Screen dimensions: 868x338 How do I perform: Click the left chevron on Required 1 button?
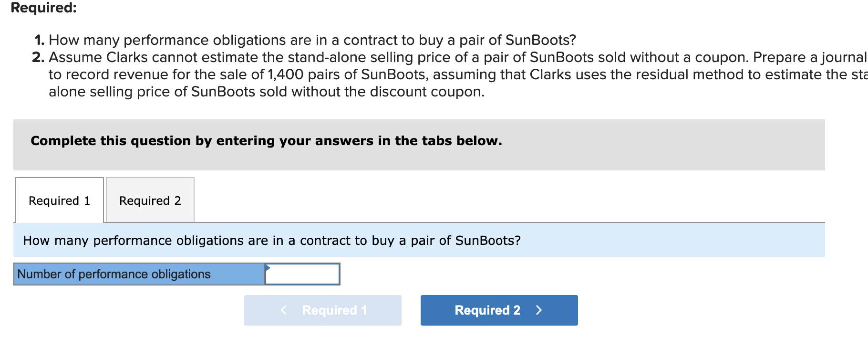click(x=284, y=310)
